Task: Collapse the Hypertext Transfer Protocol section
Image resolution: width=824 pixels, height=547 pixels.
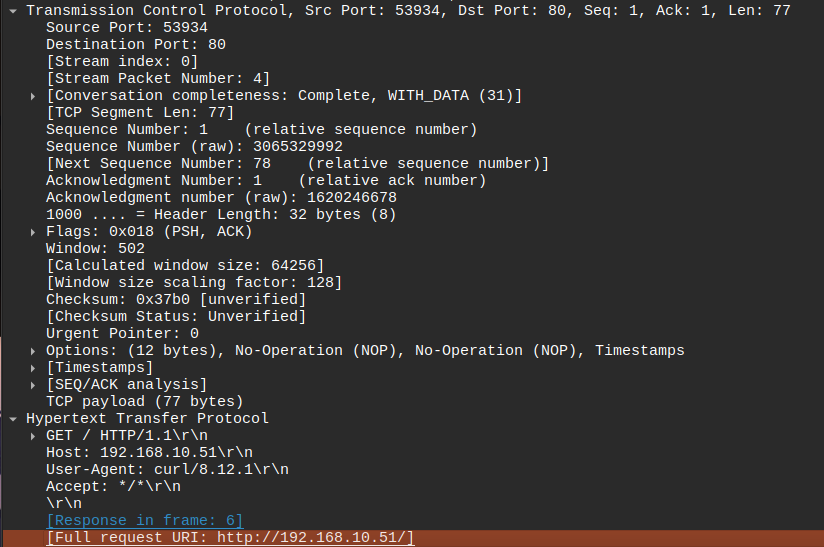Action: pyautogui.click(x=13, y=418)
